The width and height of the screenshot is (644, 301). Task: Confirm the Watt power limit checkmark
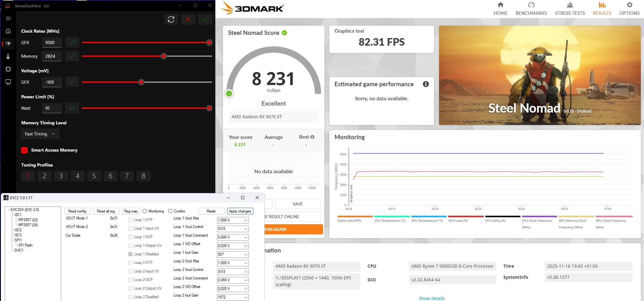tap(72, 108)
